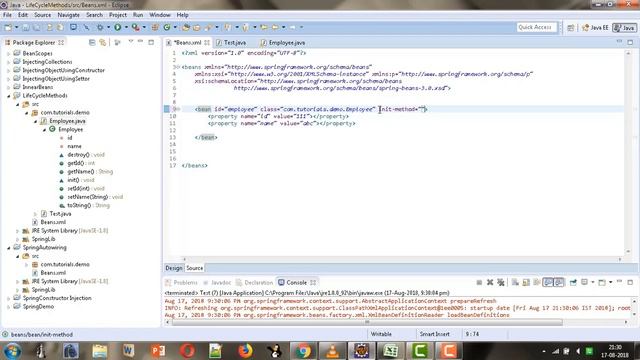Click the Open Type toolbar icon

coord(186,27)
